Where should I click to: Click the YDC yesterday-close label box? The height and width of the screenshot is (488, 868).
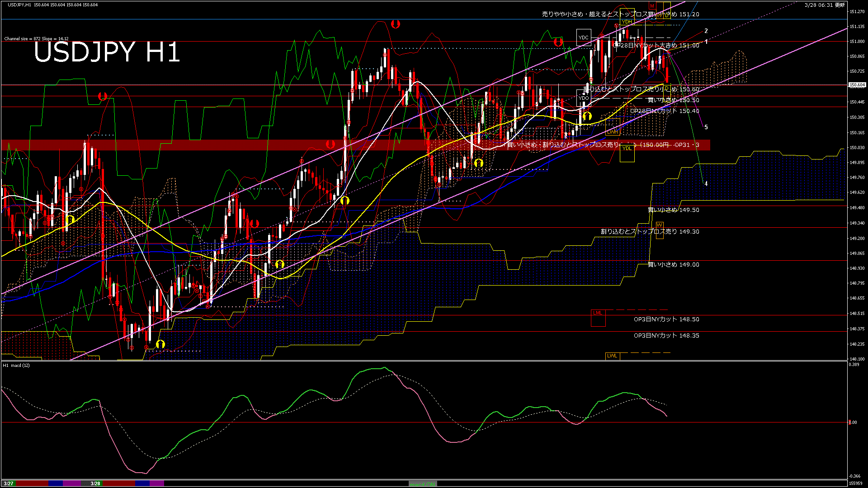pos(584,38)
